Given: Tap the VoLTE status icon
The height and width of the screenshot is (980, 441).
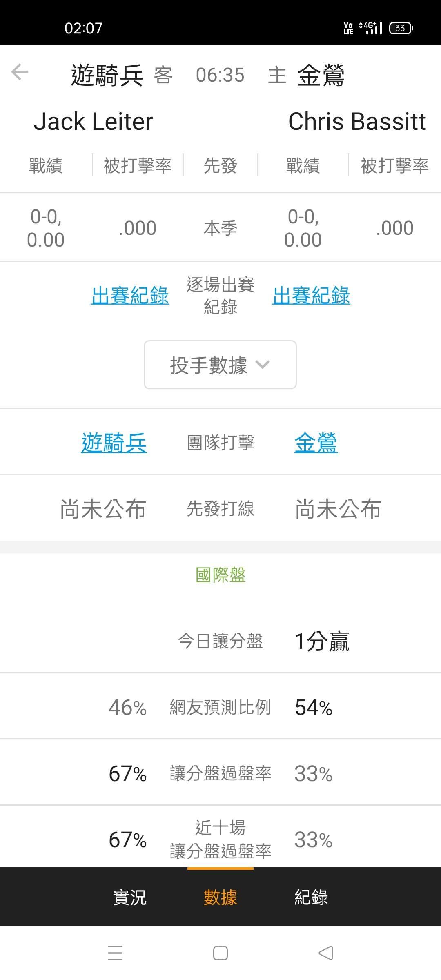Looking at the screenshot, I should (x=348, y=28).
